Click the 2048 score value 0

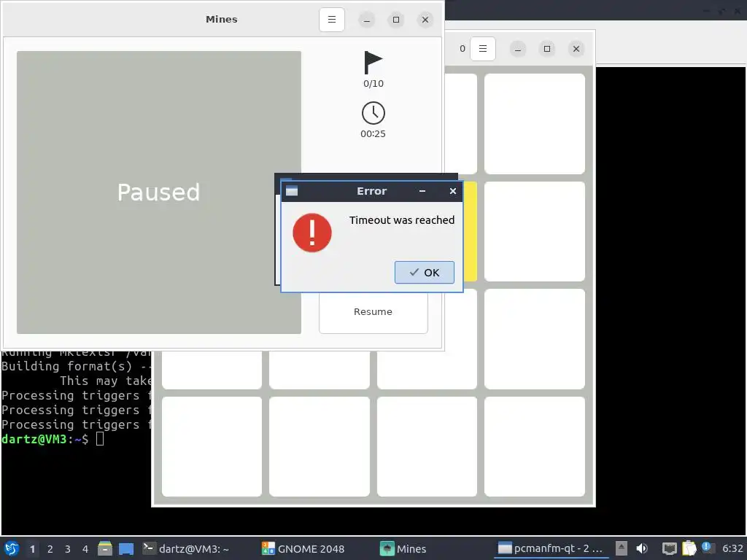tap(462, 49)
